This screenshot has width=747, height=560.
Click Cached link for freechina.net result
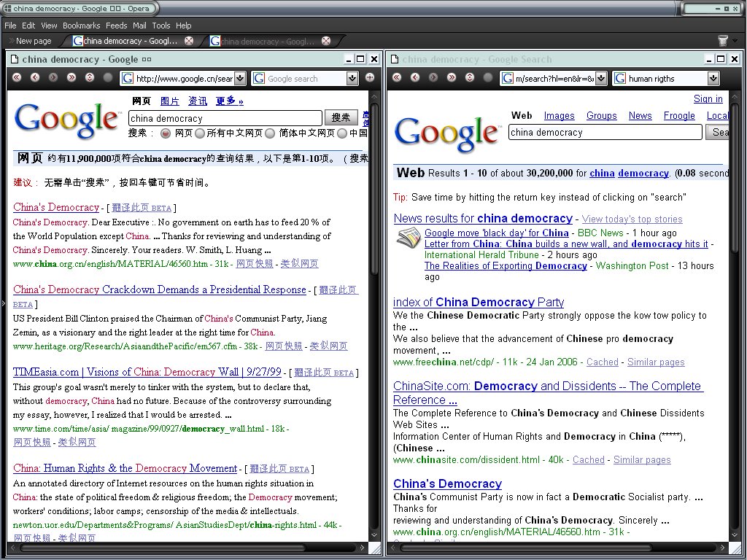pyautogui.click(x=602, y=362)
